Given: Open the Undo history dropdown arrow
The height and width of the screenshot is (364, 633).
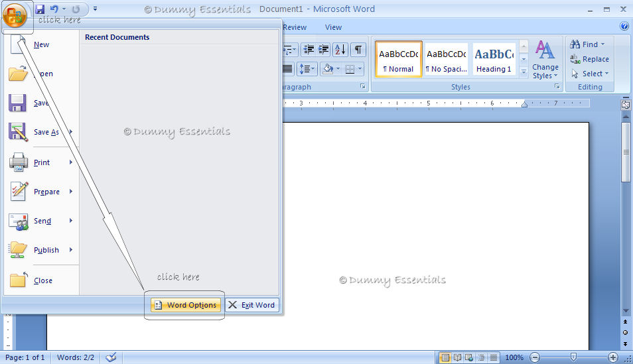Looking at the screenshot, I should (64, 9).
